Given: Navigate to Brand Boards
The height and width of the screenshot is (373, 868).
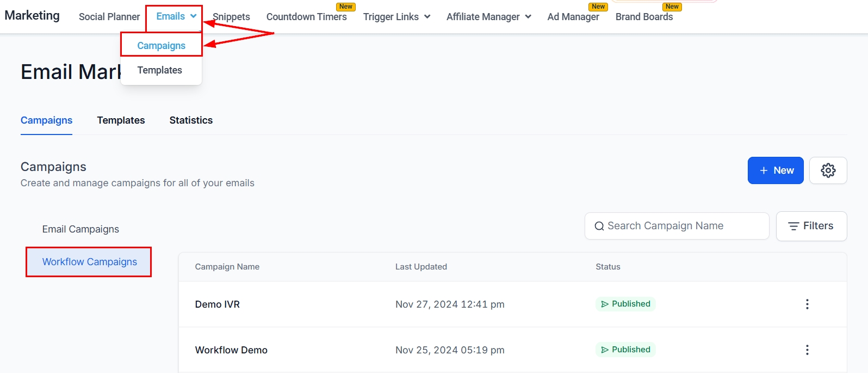Looking at the screenshot, I should (x=644, y=17).
